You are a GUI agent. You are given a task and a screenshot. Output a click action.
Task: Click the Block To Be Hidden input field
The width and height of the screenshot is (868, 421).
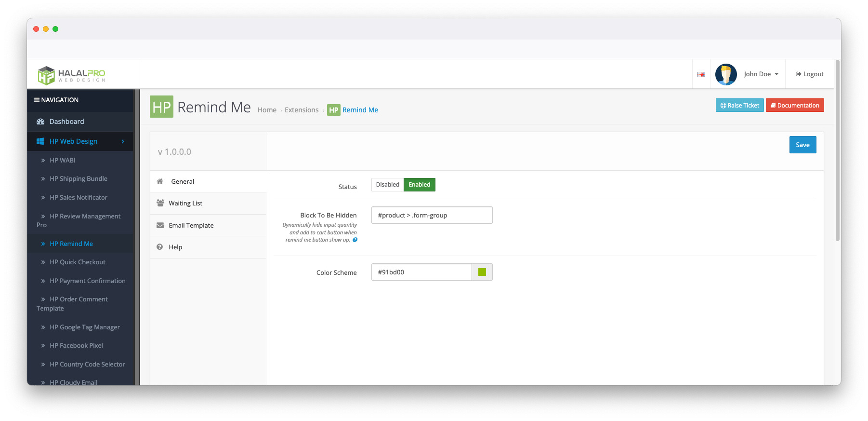(432, 215)
